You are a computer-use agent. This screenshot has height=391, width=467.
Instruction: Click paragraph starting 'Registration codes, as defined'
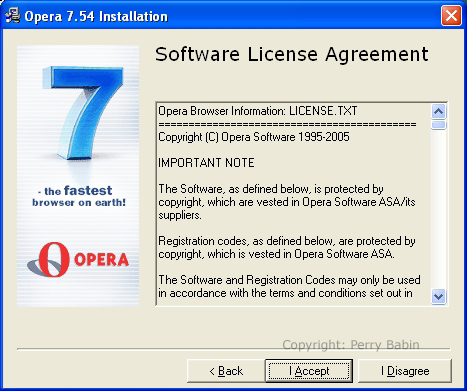tap(287, 248)
